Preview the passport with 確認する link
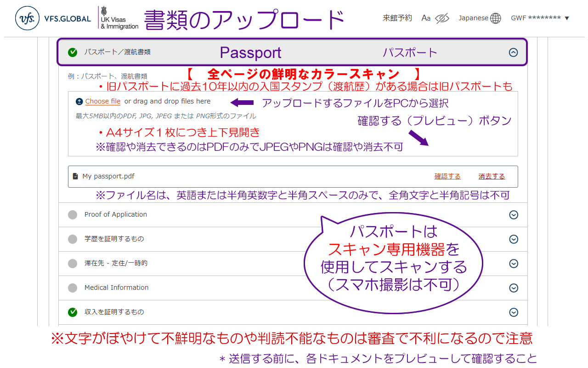 (x=447, y=176)
